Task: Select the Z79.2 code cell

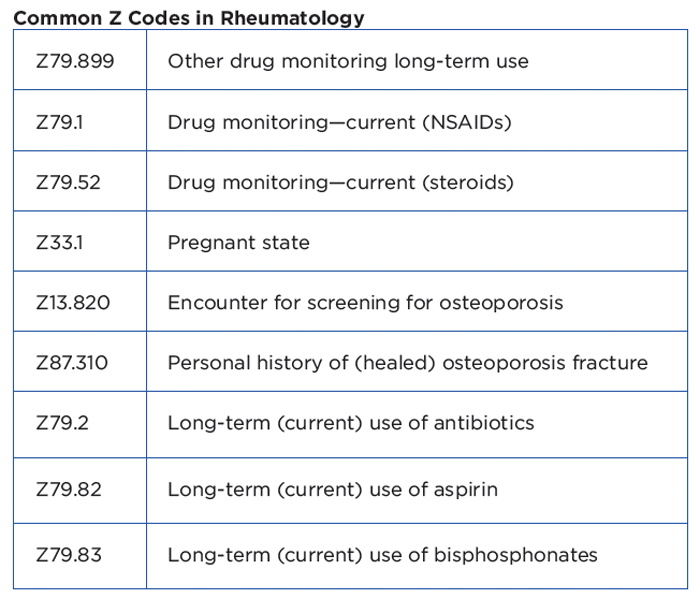Action: [62, 422]
